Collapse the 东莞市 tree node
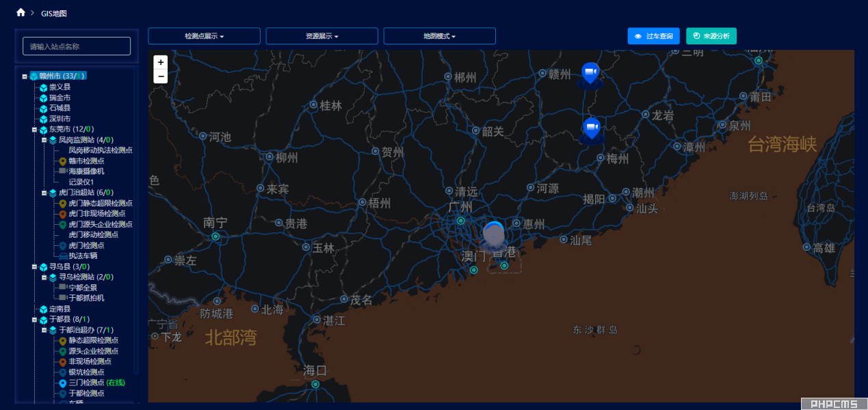Viewport: 868px width, 410px height. 33,129
